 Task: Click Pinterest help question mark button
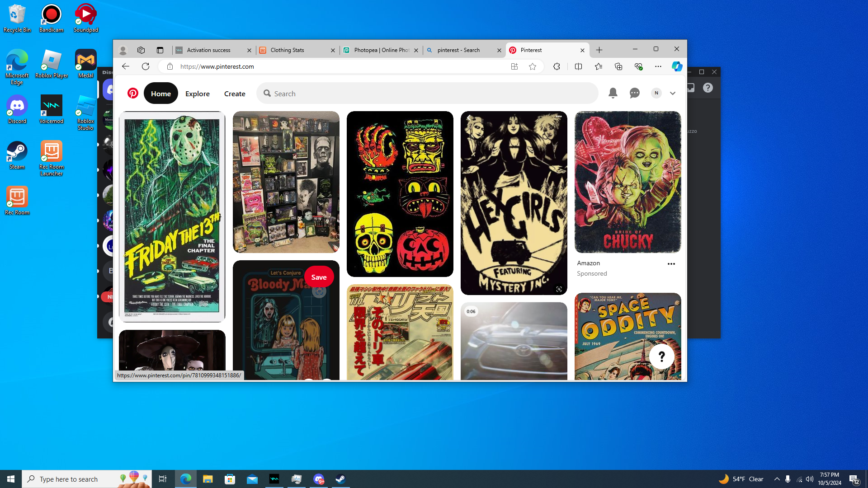coord(661,357)
